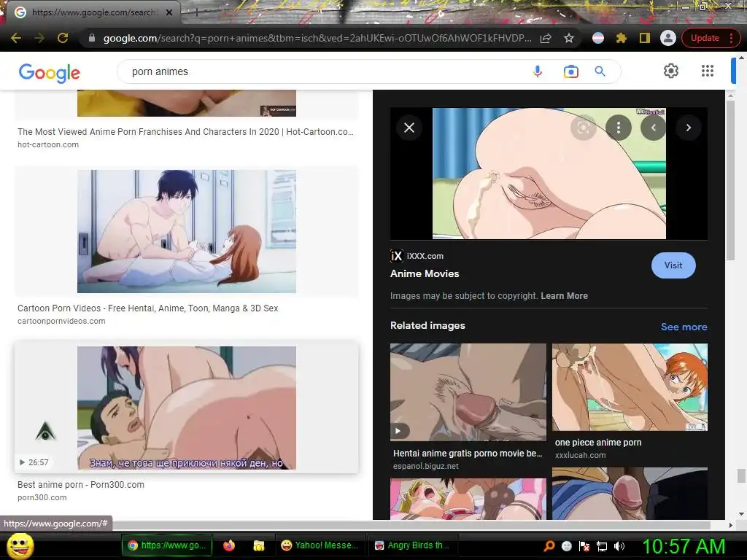Bookmark this page with the star icon
This screenshot has width=747, height=560.
[x=569, y=38]
